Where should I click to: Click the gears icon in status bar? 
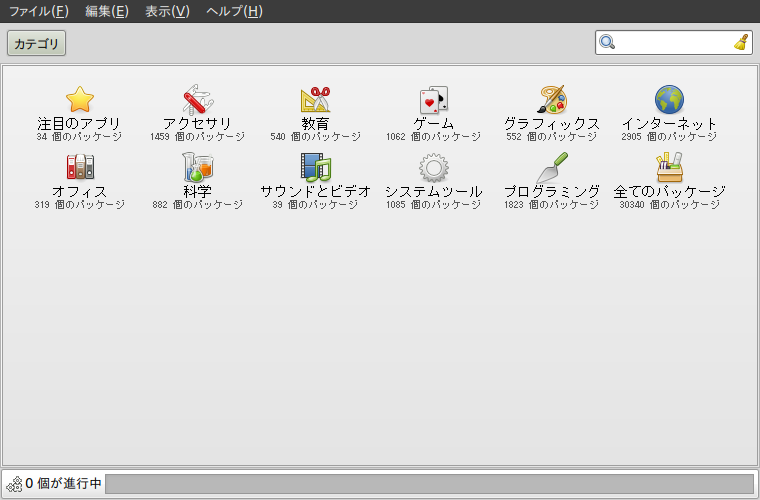(15, 484)
